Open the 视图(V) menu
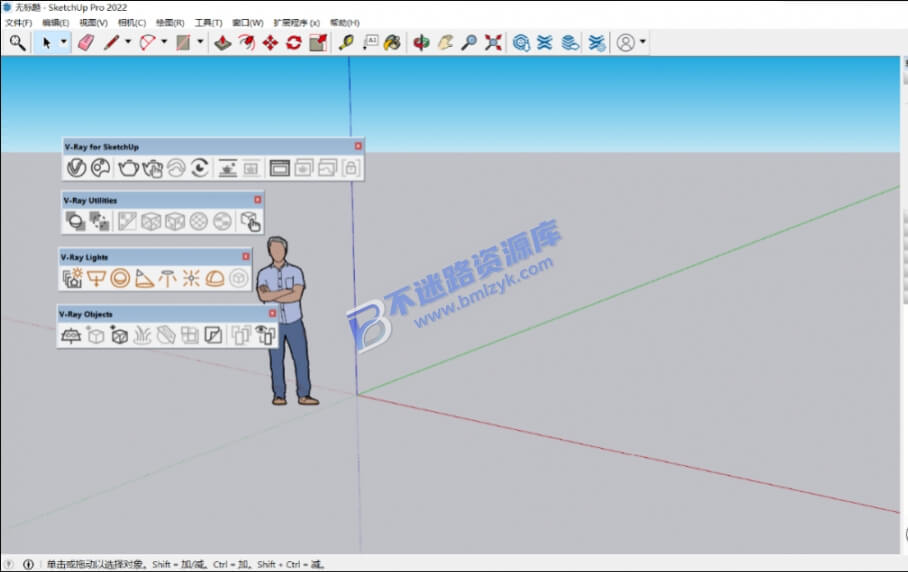The image size is (908, 572). 93,23
